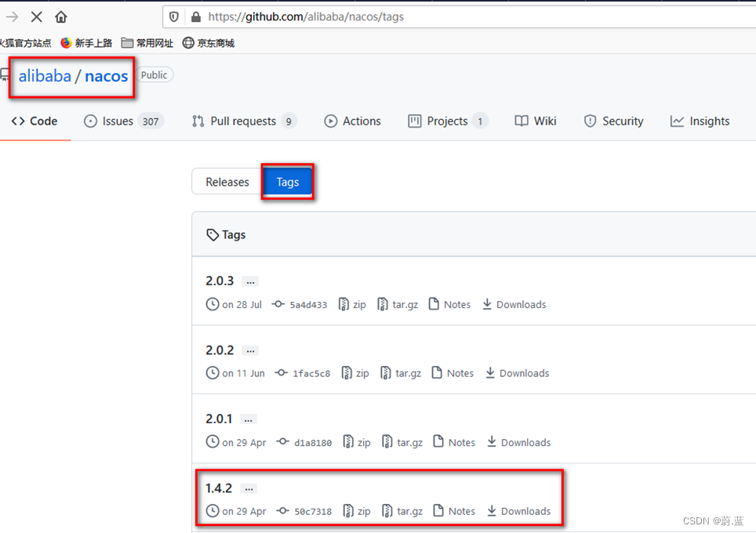Click the shield tracking protection icon
Screen dimensions: 756x533
[174, 17]
